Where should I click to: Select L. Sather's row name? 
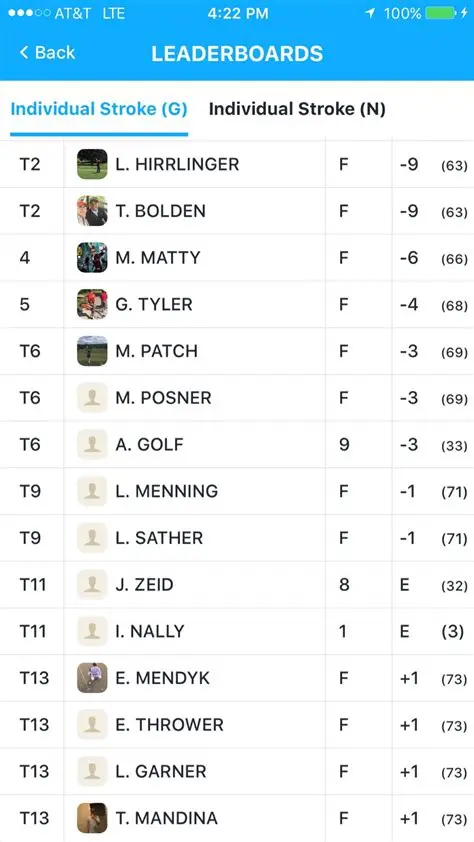coord(159,538)
